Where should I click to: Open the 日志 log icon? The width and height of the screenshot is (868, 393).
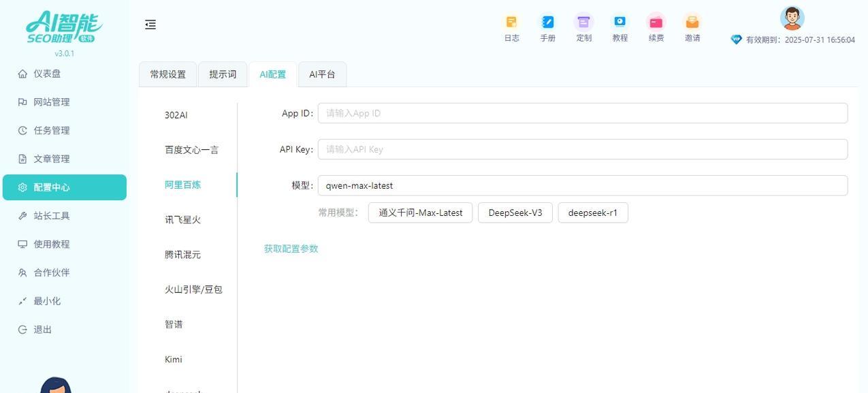[511, 22]
